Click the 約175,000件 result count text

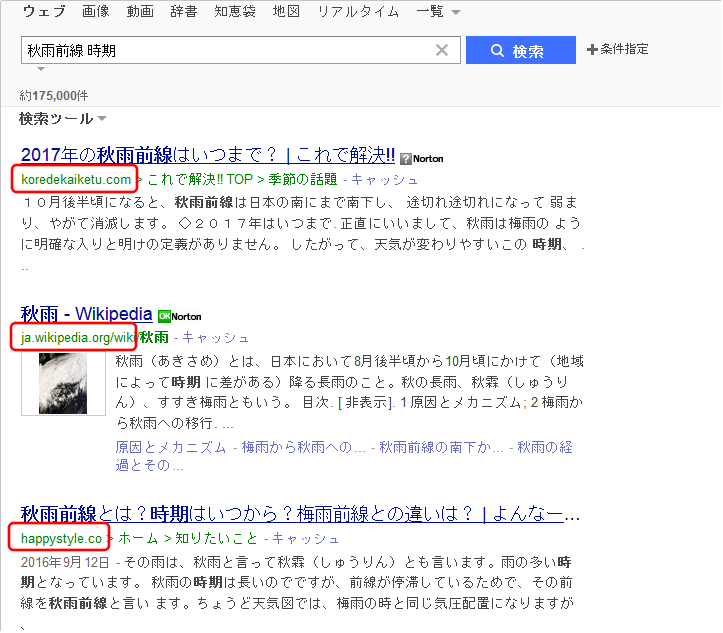point(54,96)
